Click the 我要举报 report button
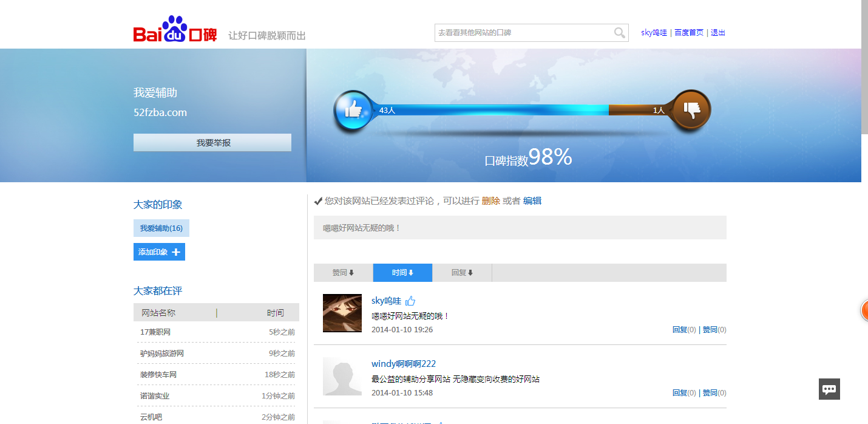This screenshot has width=868, height=424. (x=212, y=143)
